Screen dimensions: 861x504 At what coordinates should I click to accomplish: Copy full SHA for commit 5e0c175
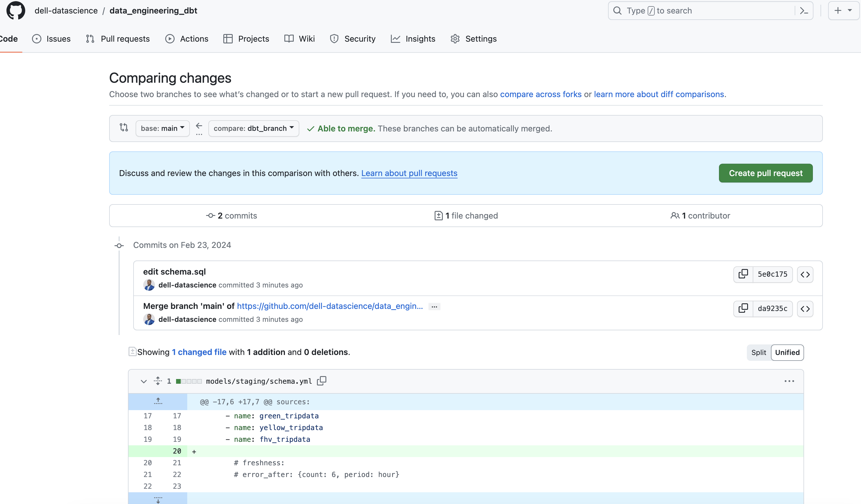click(x=743, y=274)
